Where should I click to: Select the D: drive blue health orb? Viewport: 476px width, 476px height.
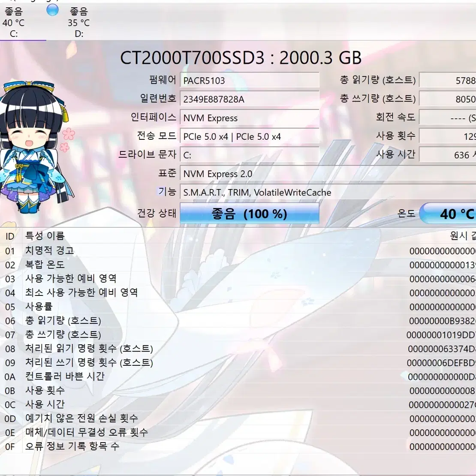click(52, 10)
